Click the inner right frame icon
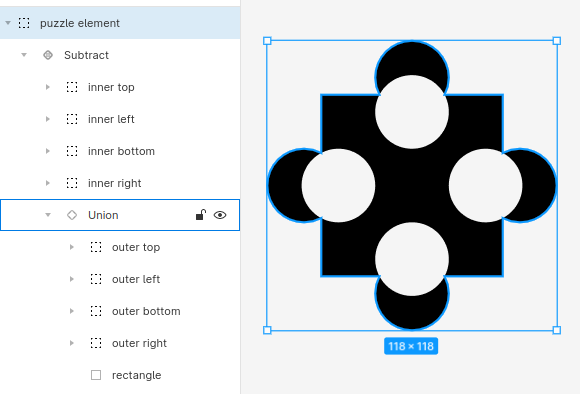The image size is (580, 394). pyautogui.click(x=72, y=183)
